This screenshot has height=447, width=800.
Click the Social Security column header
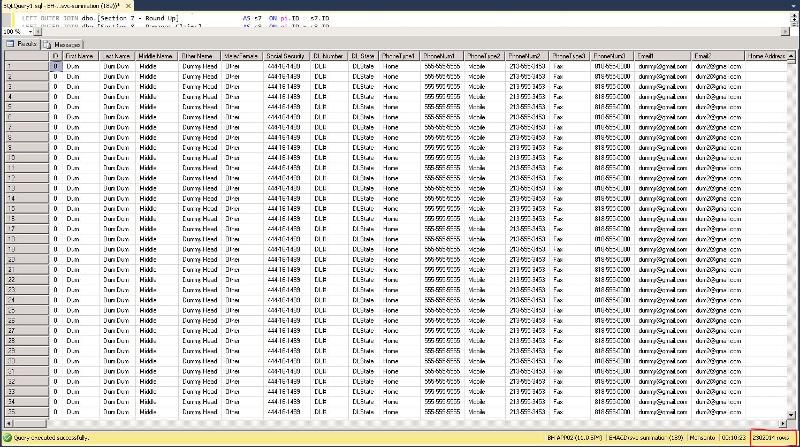point(287,56)
